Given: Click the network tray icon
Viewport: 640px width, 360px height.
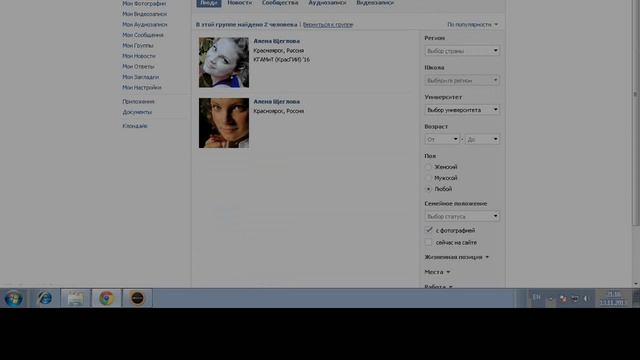Looking at the screenshot, I should pos(574,299).
